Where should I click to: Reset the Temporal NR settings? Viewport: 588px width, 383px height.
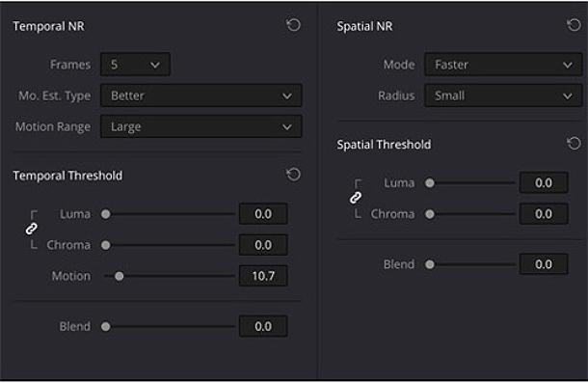point(294,25)
